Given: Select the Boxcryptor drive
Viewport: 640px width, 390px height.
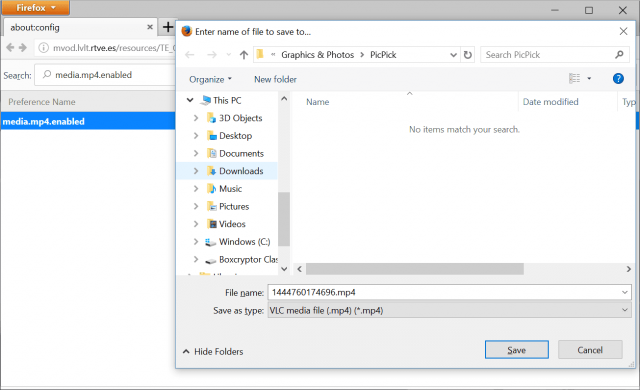Looking at the screenshot, I should tap(248, 259).
